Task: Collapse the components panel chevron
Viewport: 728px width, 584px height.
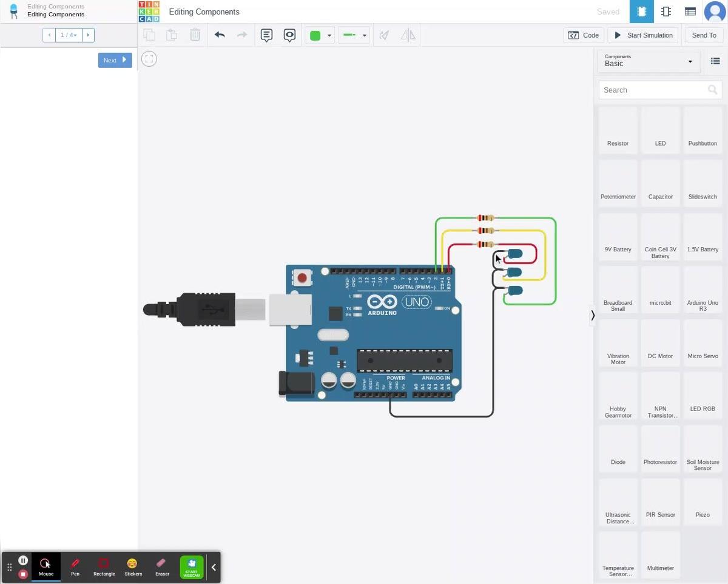Action: (593, 315)
